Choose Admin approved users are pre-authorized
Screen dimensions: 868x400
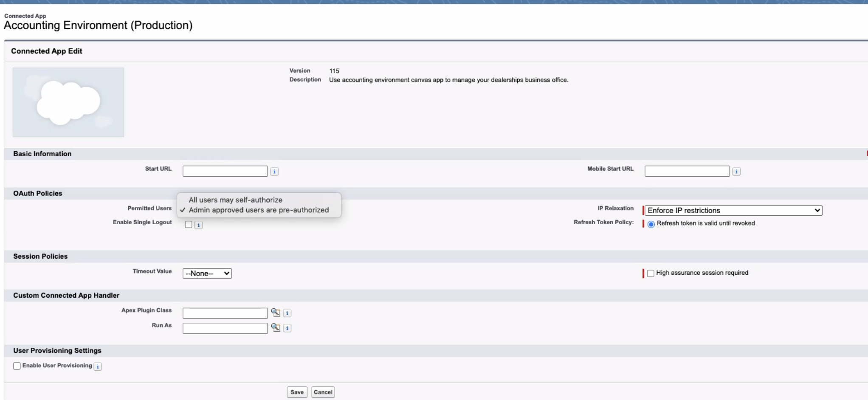(x=259, y=210)
